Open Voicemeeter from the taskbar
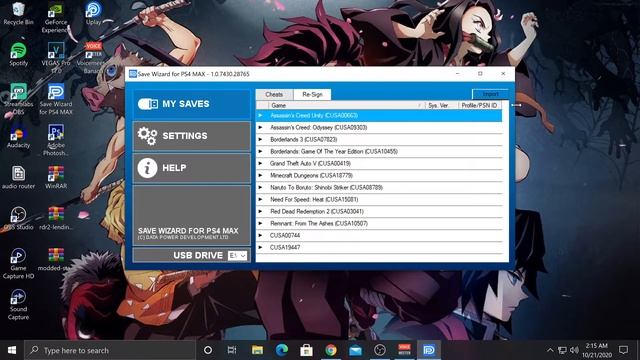This screenshot has width=640, height=360. pos(404,350)
